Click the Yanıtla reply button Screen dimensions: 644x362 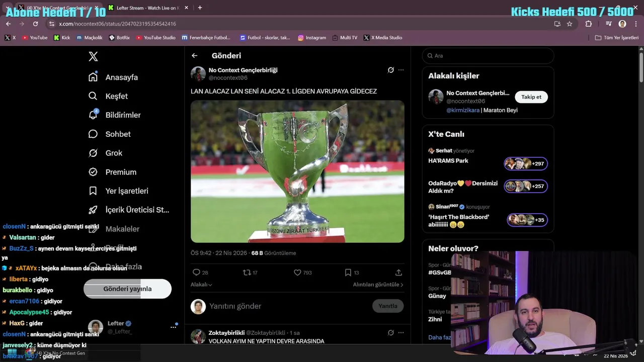tap(388, 306)
